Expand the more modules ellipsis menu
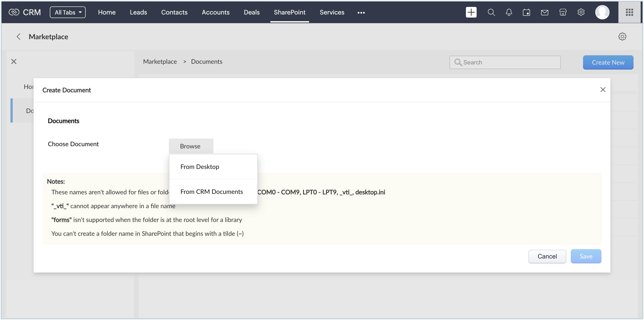 click(x=361, y=12)
